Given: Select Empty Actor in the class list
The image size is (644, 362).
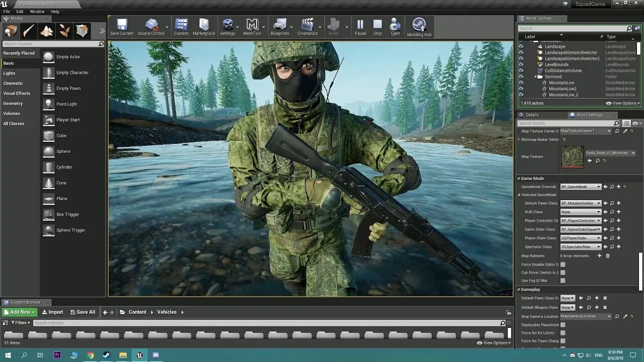Looking at the screenshot, I should click(68, 57).
